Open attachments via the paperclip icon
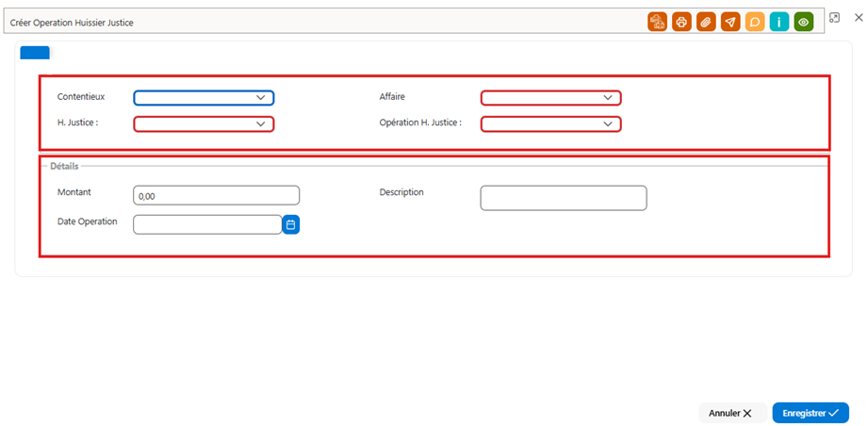This screenshot has width=868, height=426. point(706,22)
